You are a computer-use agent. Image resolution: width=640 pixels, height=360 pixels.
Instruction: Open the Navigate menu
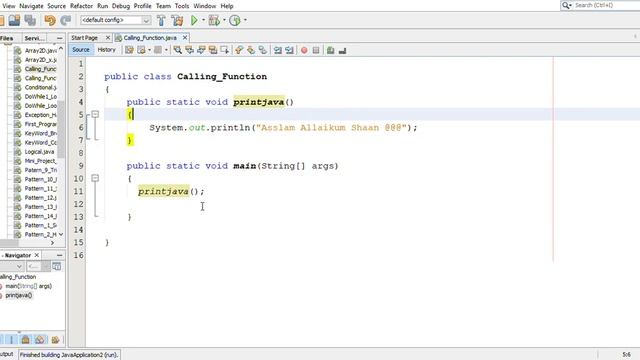tap(31, 6)
